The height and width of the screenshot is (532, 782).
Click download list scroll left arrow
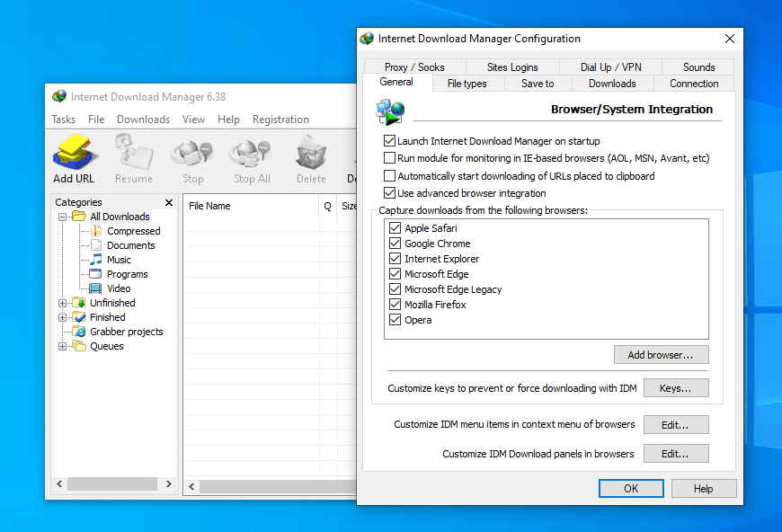[x=192, y=487]
